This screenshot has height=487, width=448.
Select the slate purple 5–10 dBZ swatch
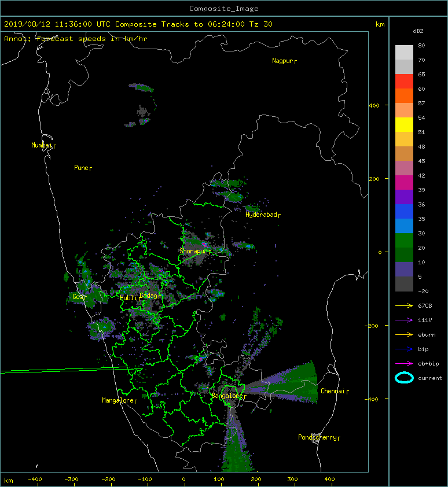(x=404, y=270)
